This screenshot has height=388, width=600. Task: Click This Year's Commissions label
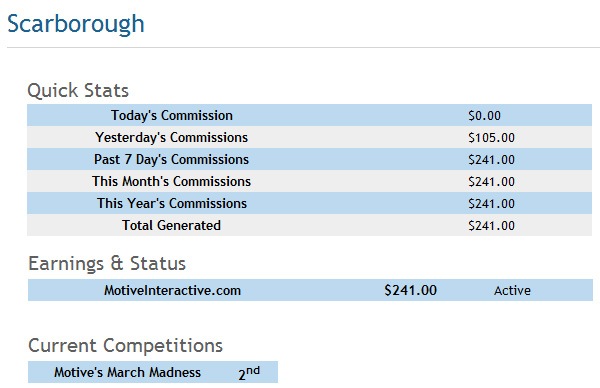pos(172,203)
